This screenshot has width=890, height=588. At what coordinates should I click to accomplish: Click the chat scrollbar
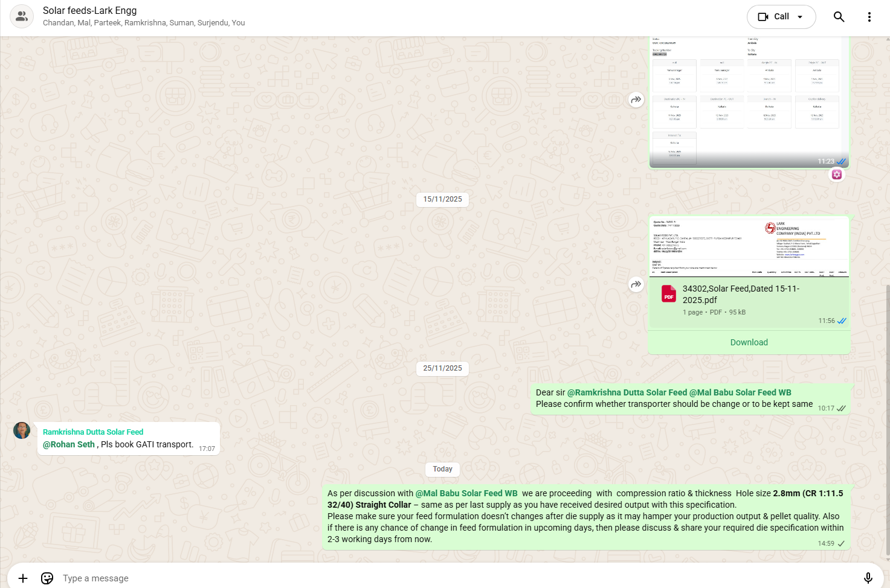click(x=886, y=423)
